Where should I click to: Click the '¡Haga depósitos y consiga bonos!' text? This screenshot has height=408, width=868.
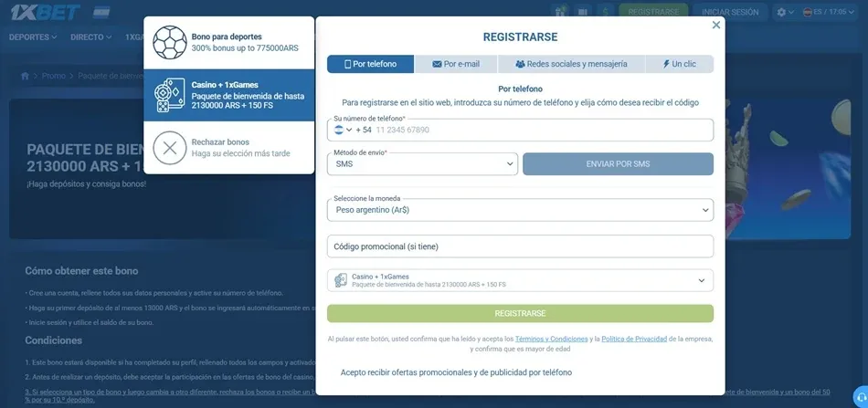(x=87, y=183)
